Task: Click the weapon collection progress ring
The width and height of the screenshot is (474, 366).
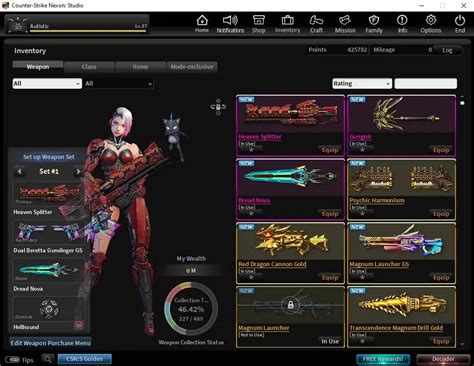Action: tap(191, 309)
